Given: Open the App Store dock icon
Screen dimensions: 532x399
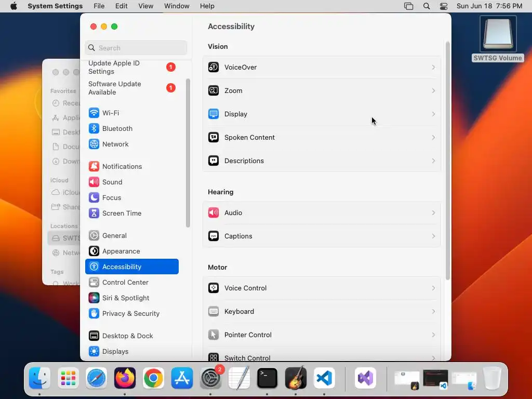Looking at the screenshot, I should (x=182, y=378).
